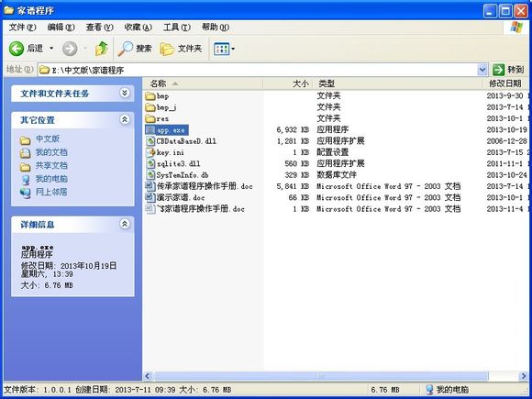532x399 pixels.
Task: Collapse the 其它位置 panel
Action: click(x=125, y=119)
